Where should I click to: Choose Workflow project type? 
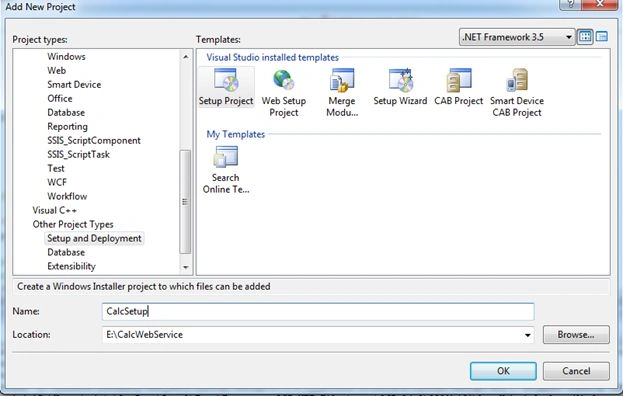tap(67, 196)
